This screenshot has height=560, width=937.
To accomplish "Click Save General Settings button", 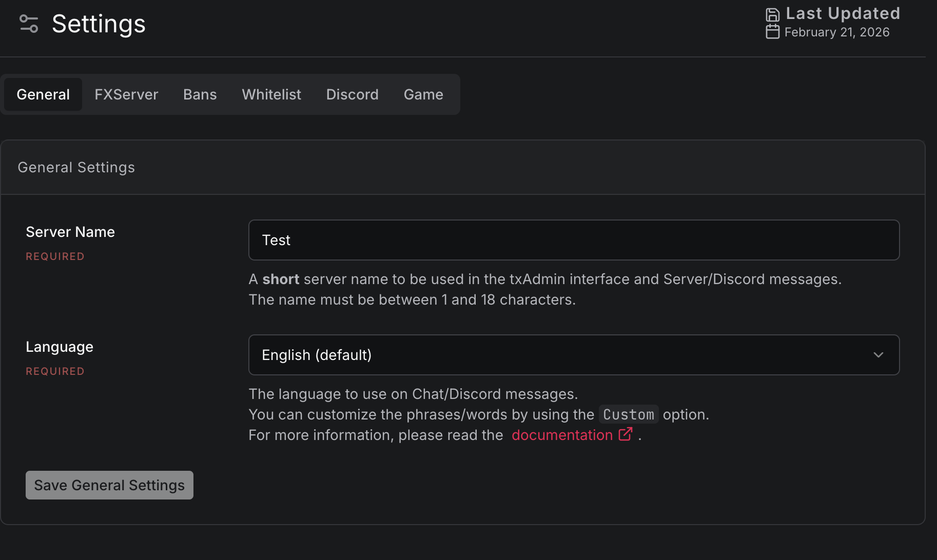I will click(109, 485).
